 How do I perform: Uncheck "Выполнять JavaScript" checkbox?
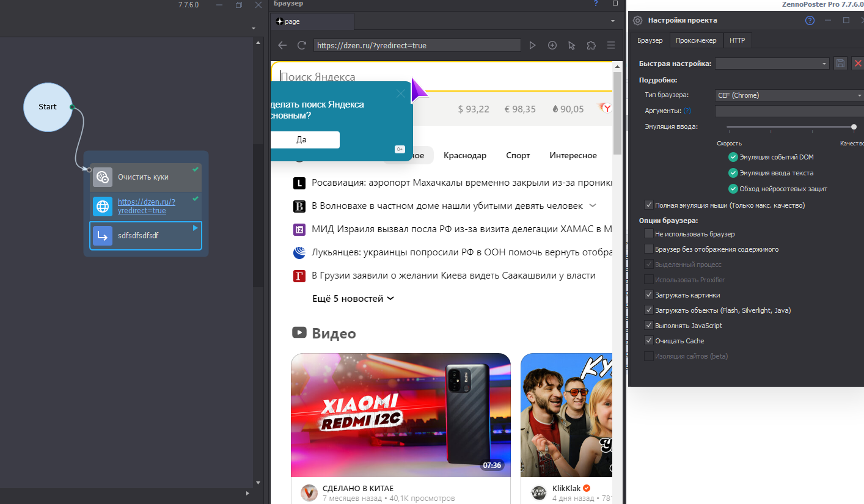pos(648,326)
